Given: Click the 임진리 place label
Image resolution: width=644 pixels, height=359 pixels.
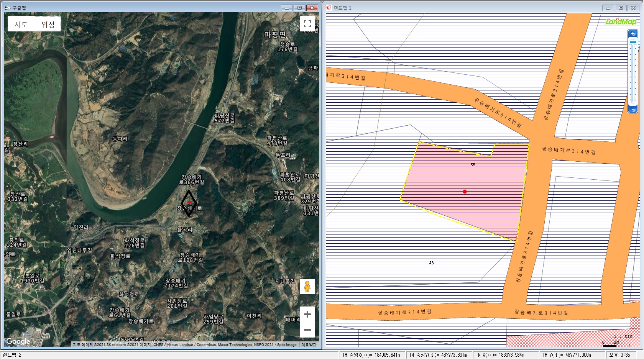Looking at the screenshot, I should coord(81,227).
